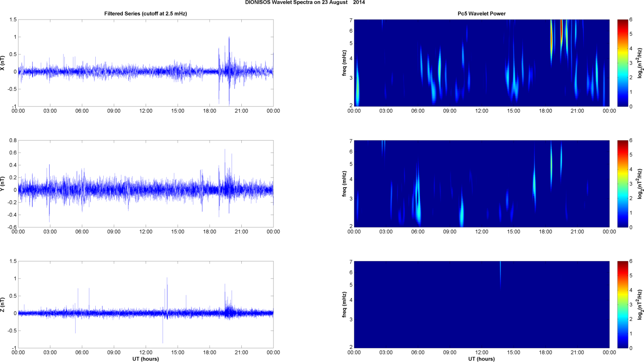Select the 'Filtered Series (cutoff at 2.5 mHz)' heading

click(146, 14)
